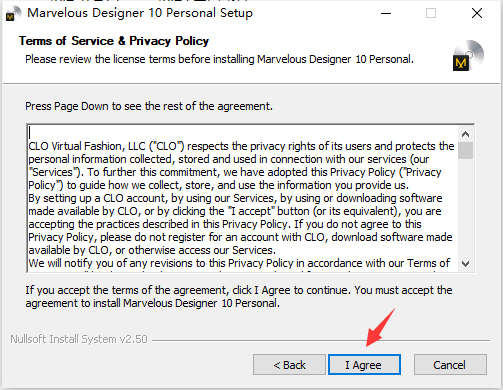Go to the previous step with the Back button
Image resolution: width=503 pixels, height=390 pixels.
tap(289, 365)
